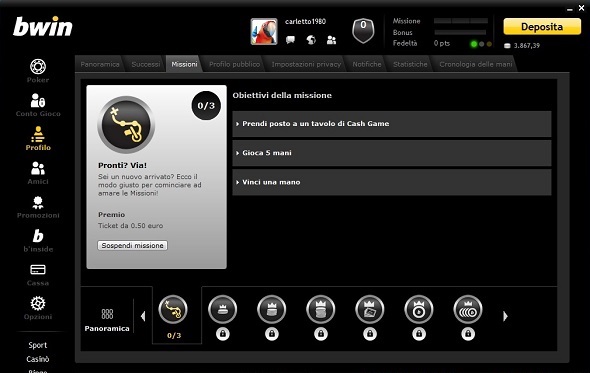
Task: Select first locked mission with small crown chip
Action: (222, 310)
